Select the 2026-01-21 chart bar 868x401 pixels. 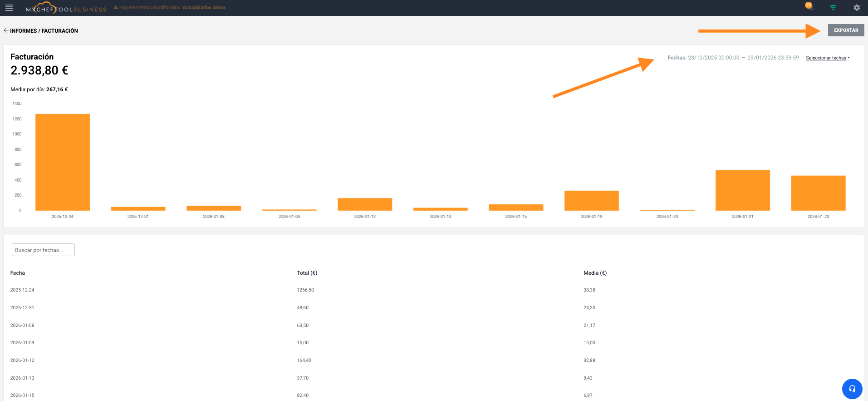coord(742,190)
